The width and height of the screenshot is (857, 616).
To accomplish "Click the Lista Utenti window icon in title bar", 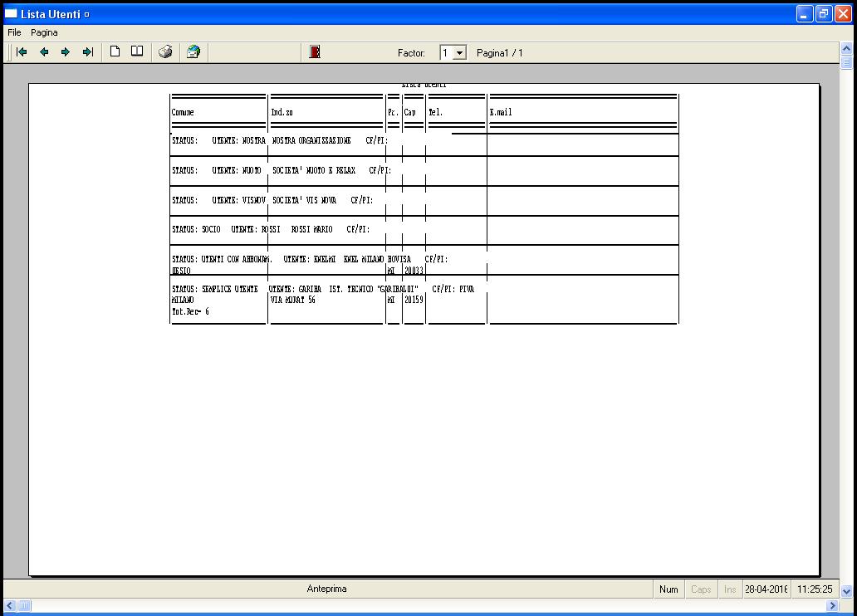I will 11,13.
